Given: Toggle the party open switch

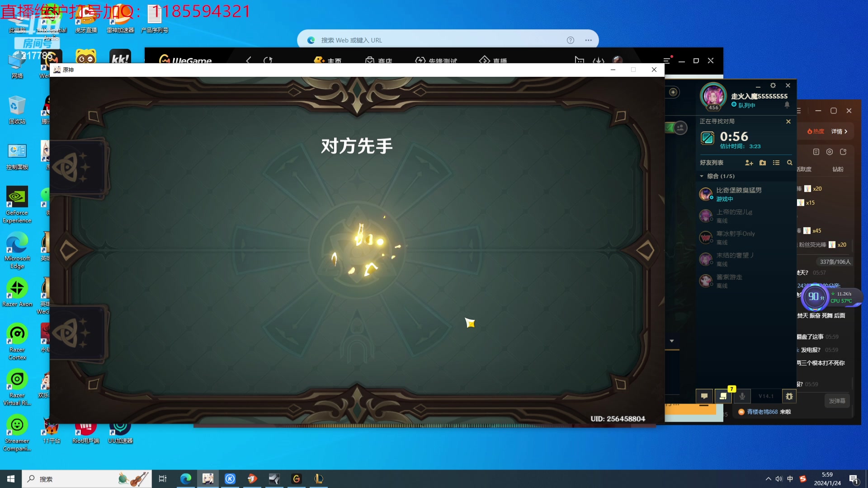Looking at the screenshot, I should (x=677, y=128).
